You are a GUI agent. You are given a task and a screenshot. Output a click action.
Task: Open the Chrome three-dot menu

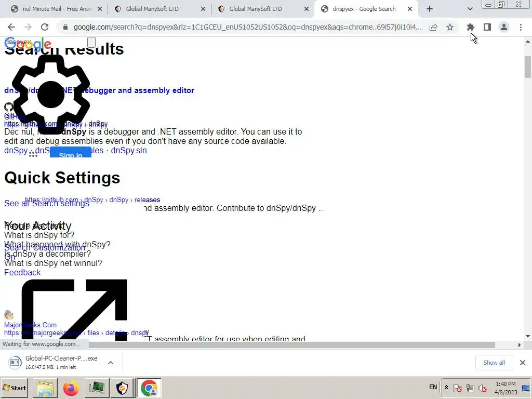coord(521,27)
